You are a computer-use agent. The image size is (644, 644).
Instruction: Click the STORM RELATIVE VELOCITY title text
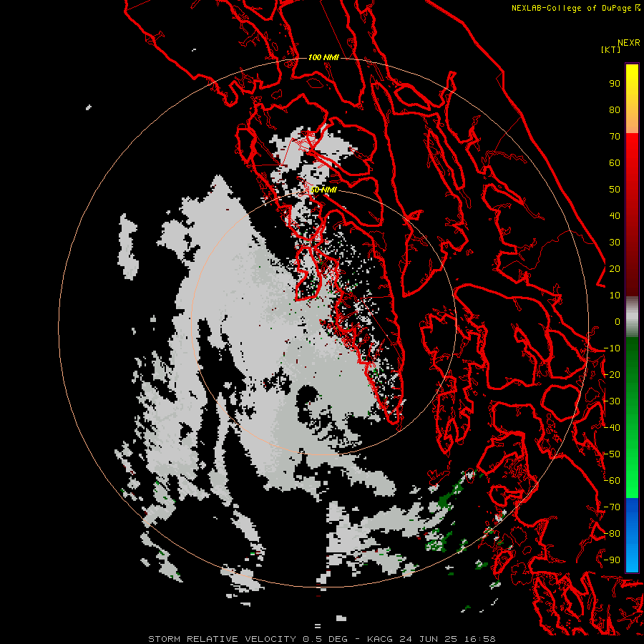pyautogui.click(x=222, y=639)
